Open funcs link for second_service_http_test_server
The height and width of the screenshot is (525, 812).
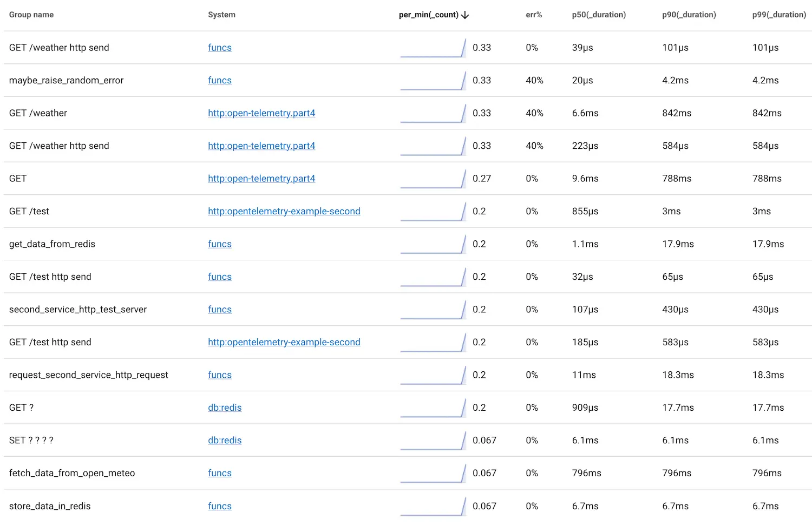219,310
